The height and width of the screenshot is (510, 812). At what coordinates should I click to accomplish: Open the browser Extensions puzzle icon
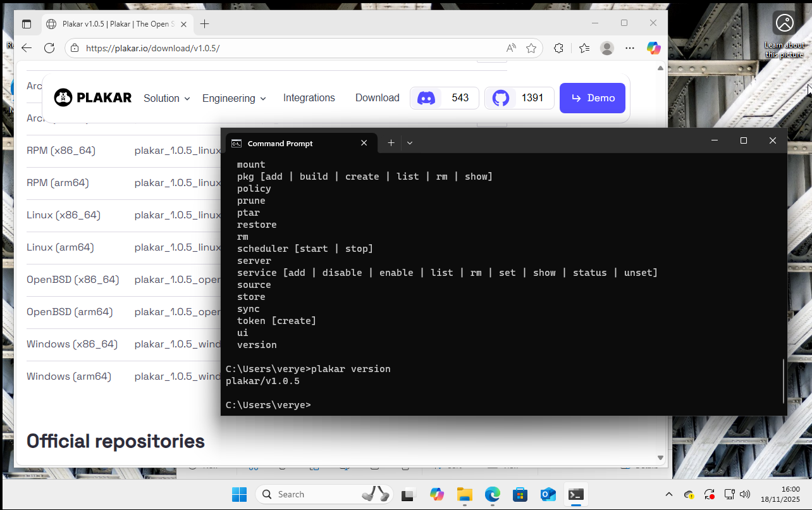click(558, 48)
